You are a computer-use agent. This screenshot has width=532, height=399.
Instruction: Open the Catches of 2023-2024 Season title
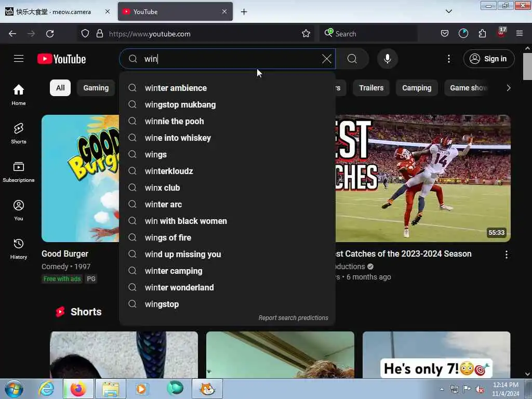point(403,254)
